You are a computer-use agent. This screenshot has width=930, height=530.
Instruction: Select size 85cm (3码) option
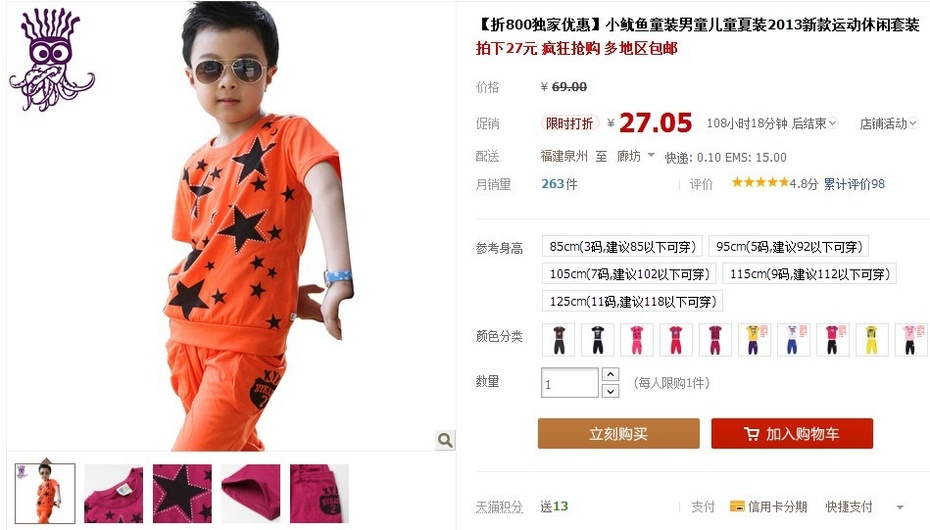click(622, 246)
